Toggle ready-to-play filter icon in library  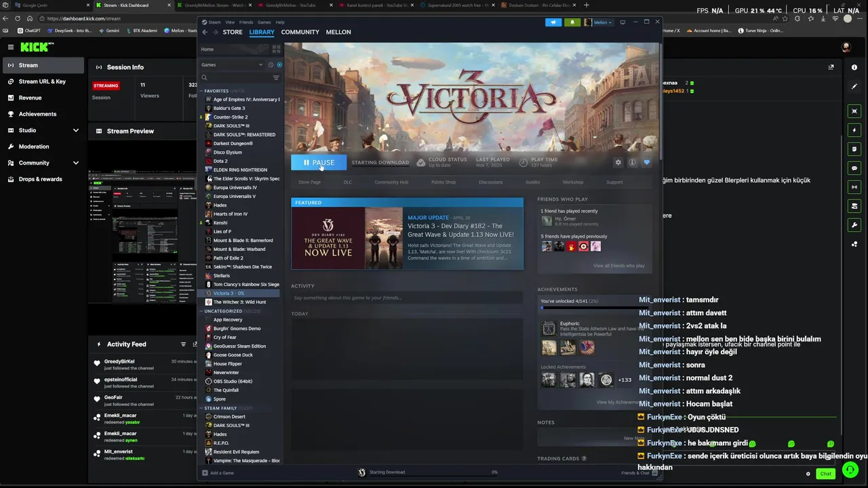[279, 64]
